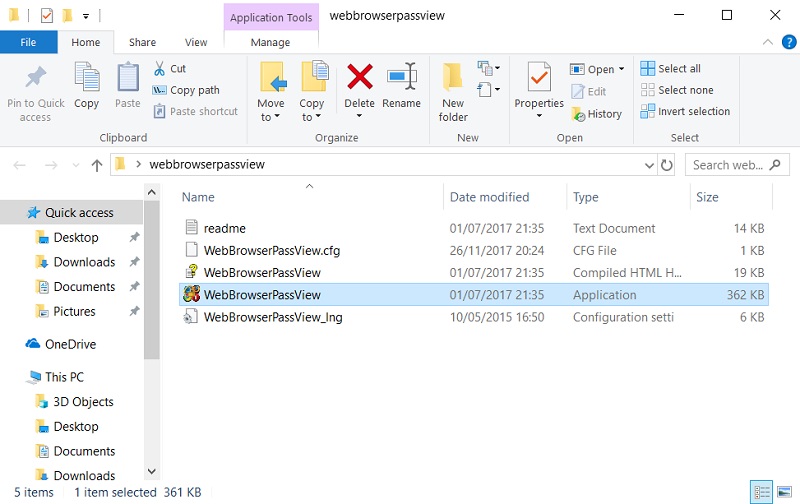Click the red Delete X icon

(360, 77)
